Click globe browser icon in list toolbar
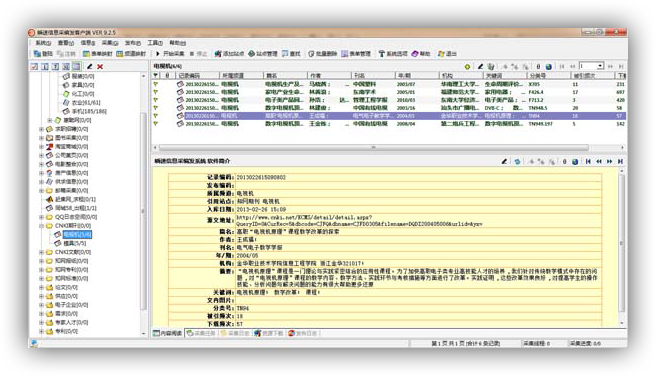This screenshot has height=376, width=656. point(548,67)
